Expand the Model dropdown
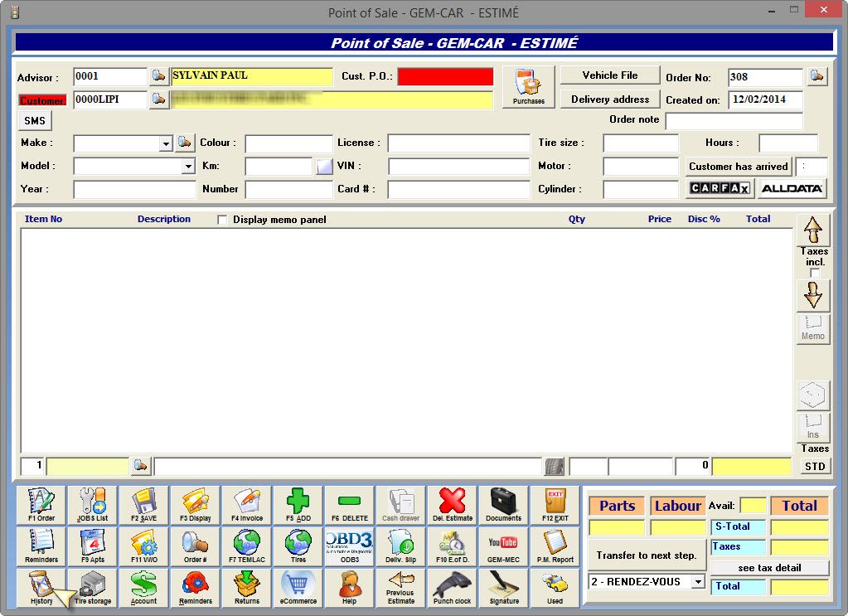Image resolution: width=848 pixels, height=616 pixels. tap(188, 166)
